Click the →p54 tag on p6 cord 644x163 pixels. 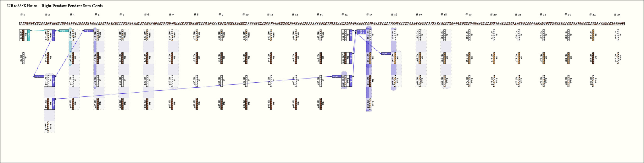53,104
